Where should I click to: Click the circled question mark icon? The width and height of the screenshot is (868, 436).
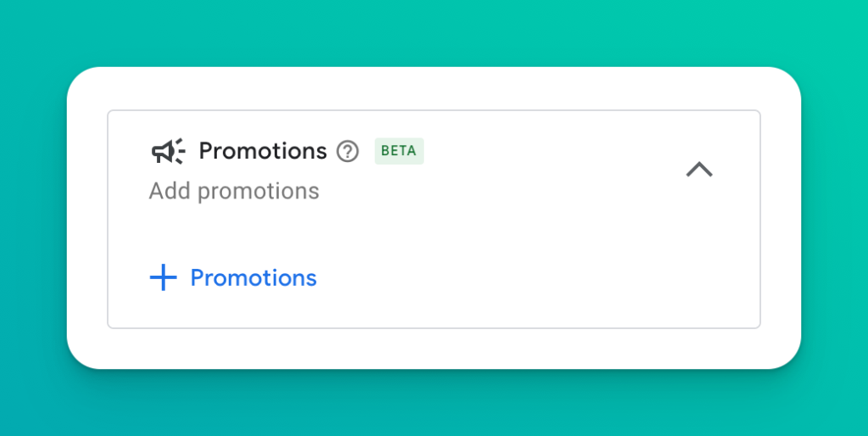pos(348,151)
